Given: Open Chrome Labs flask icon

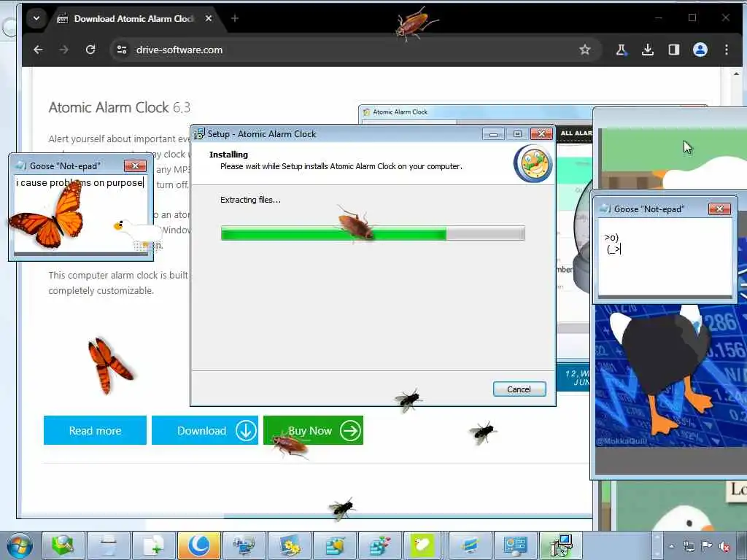Looking at the screenshot, I should pyautogui.click(x=622, y=50).
